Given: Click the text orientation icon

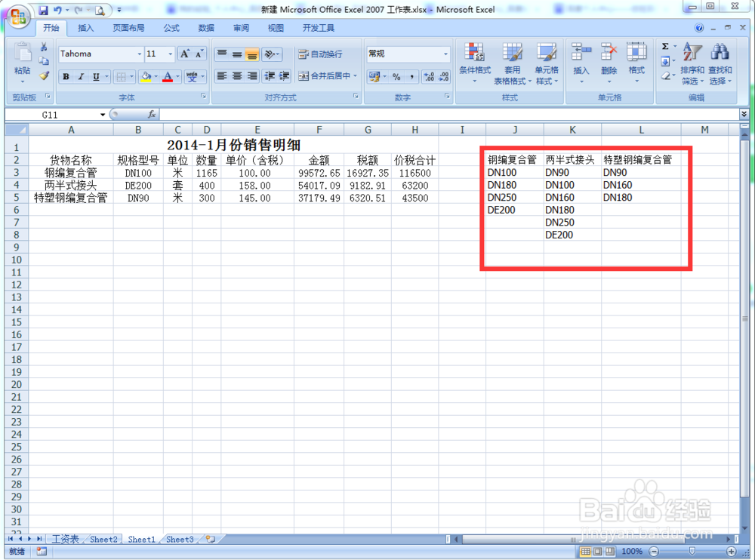Looking at the screenshot, I should [x=270, y=54].
